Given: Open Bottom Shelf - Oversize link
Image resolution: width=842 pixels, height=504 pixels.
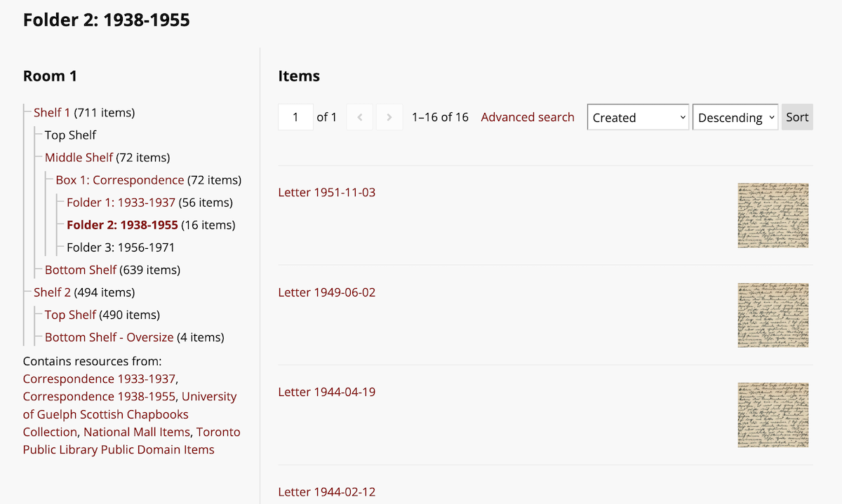Looking at the screenshot, I should point(109,336).
